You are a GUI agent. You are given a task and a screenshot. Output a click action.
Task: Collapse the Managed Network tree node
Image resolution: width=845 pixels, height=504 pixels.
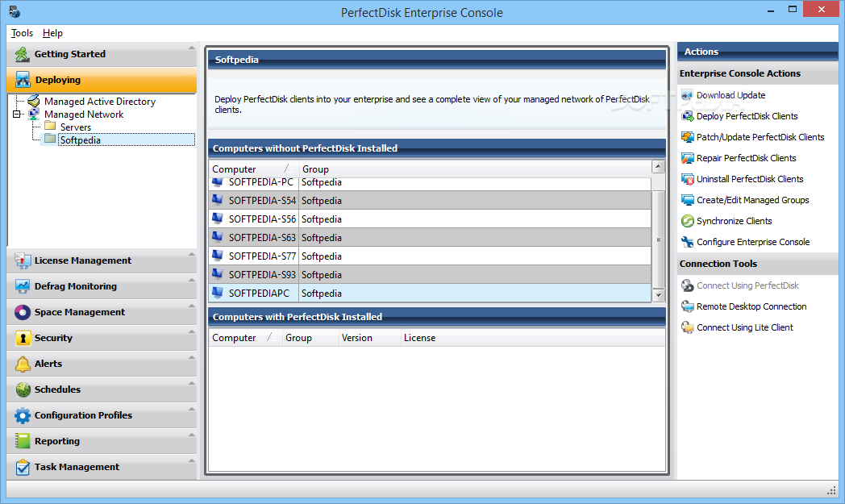click(x=17, y=115)
